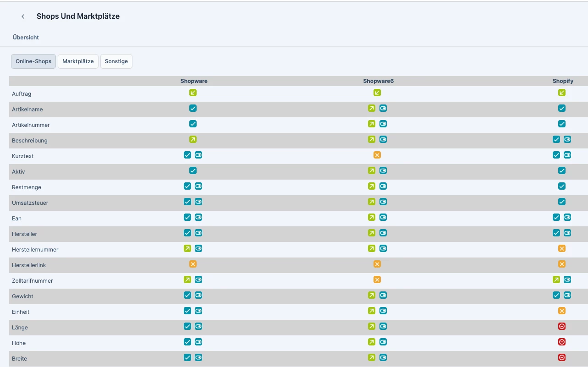Viewport: 588px width, 367px height.
Task: Click the Shopware Artikelname checkmark
Action: [x=193, y=109]
